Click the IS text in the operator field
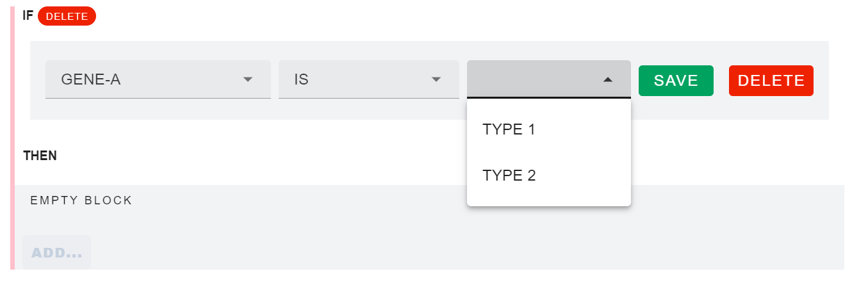 pos(301,80)
